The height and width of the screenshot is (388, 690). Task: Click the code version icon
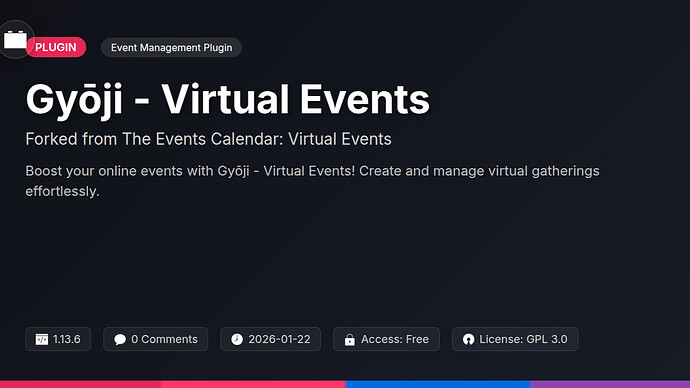pyautogui.click(x=42, y=339)
